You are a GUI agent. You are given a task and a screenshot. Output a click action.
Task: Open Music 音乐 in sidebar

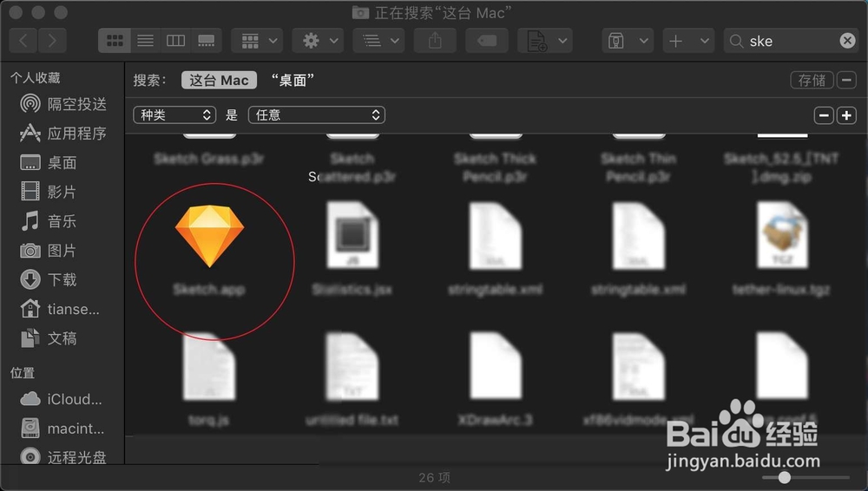coord(49,221)
